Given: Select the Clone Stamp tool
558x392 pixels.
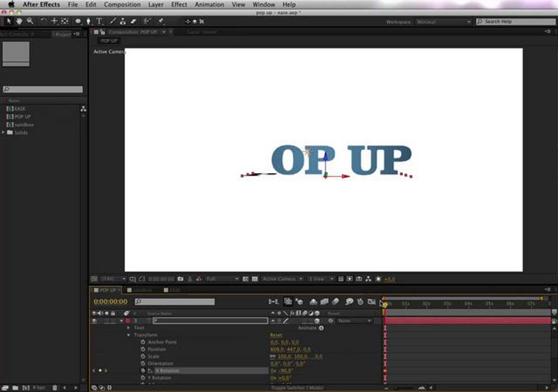Looking at the screenshot, I should pos(123,21).
